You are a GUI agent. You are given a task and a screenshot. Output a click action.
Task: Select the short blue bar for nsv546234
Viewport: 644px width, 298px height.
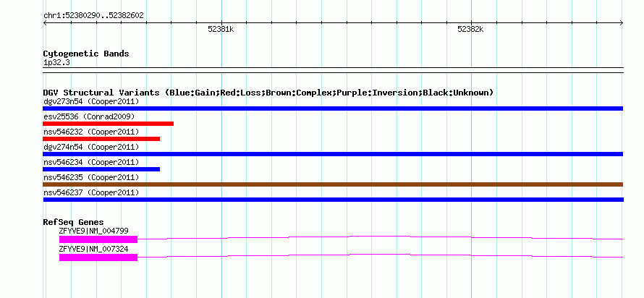point(101,169)
